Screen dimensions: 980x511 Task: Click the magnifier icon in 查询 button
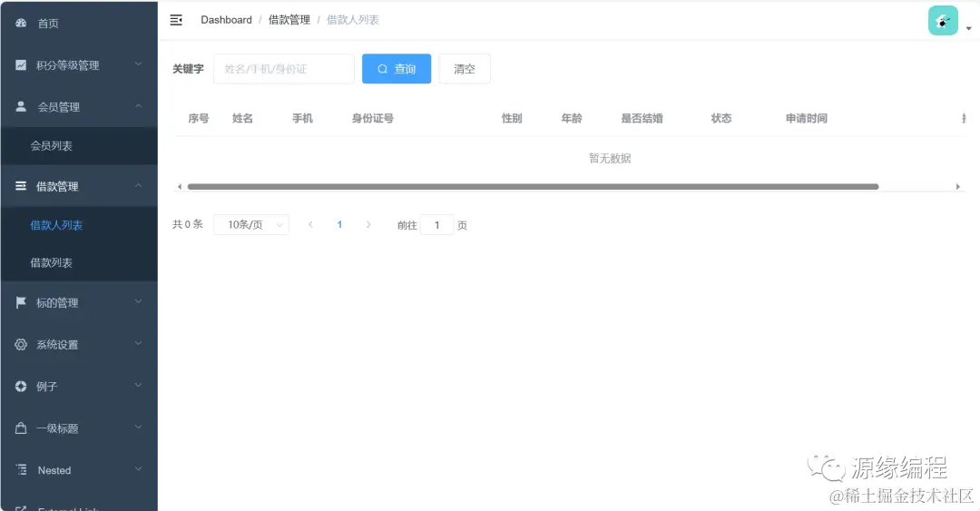(x=383, y=69)
